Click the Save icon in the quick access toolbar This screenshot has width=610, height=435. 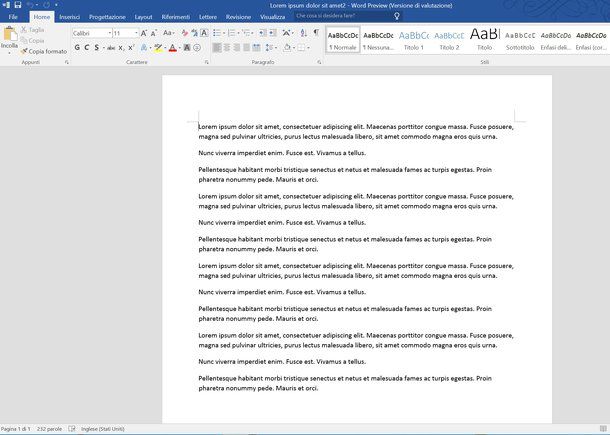click(18, 5)
